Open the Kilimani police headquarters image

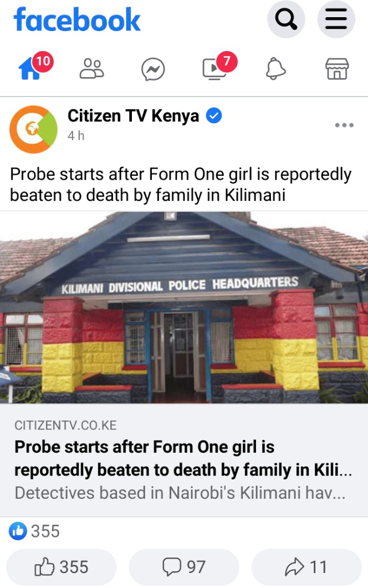(x=184, y=307)
